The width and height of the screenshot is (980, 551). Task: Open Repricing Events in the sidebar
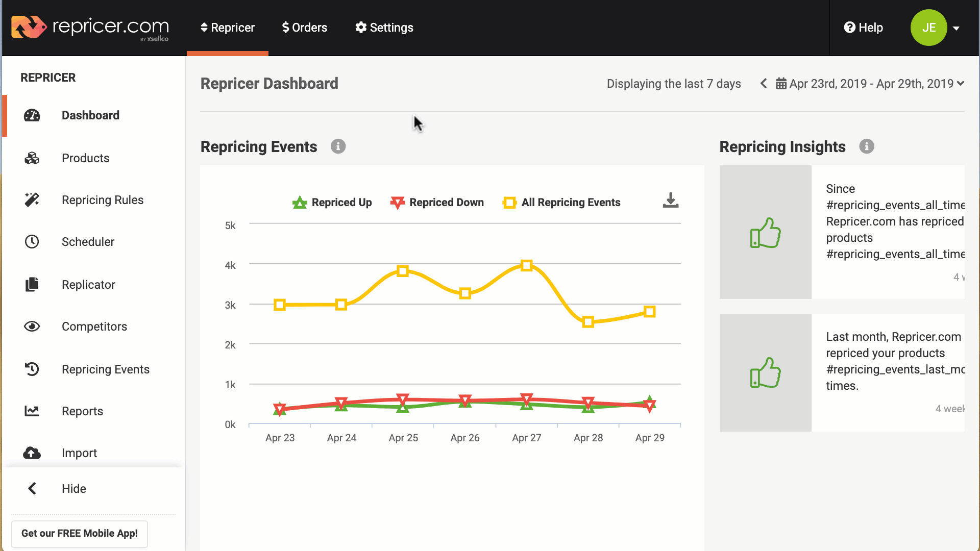pos(106,369)
